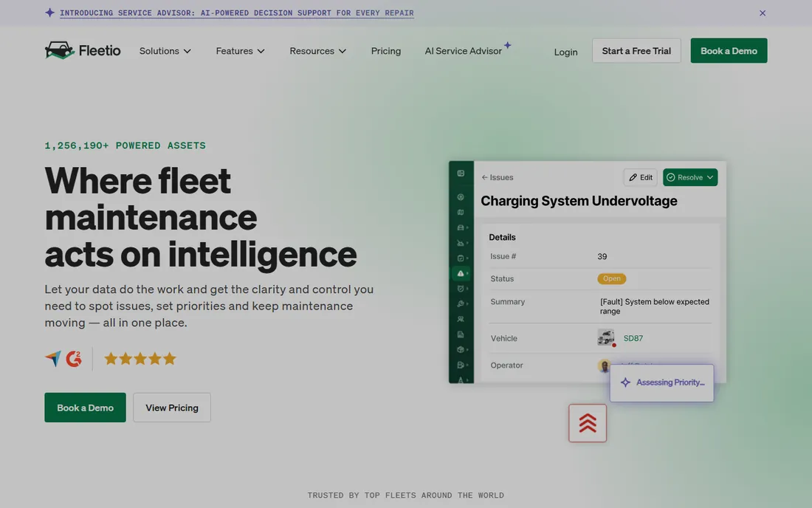
Task: Open the Pricing page
Action: (386, 51)
